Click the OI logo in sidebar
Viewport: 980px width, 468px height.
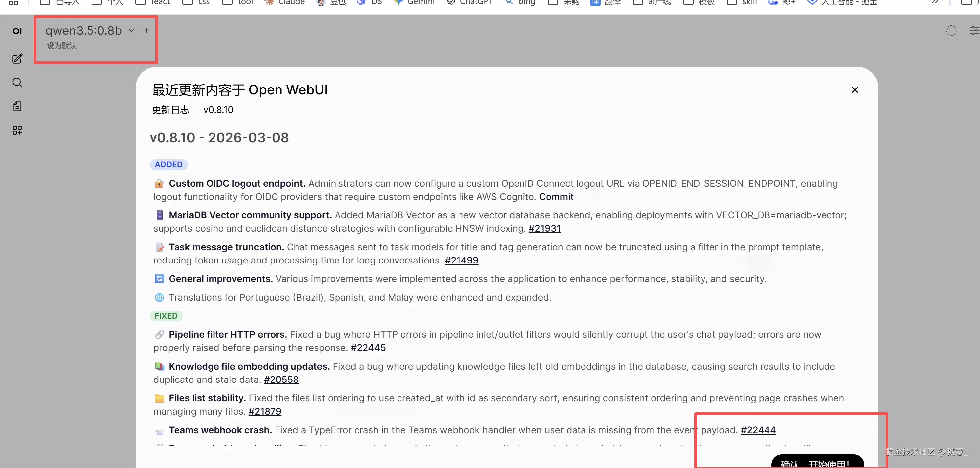click(17, 31)
